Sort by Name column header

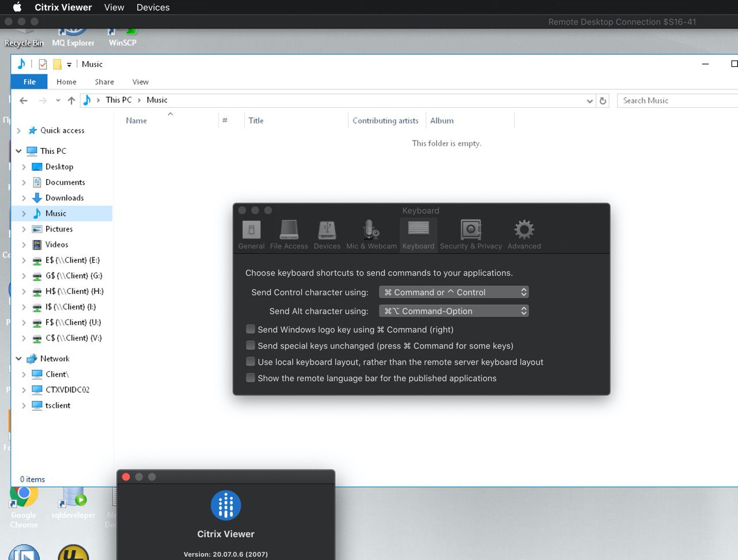tap(137, 120)
